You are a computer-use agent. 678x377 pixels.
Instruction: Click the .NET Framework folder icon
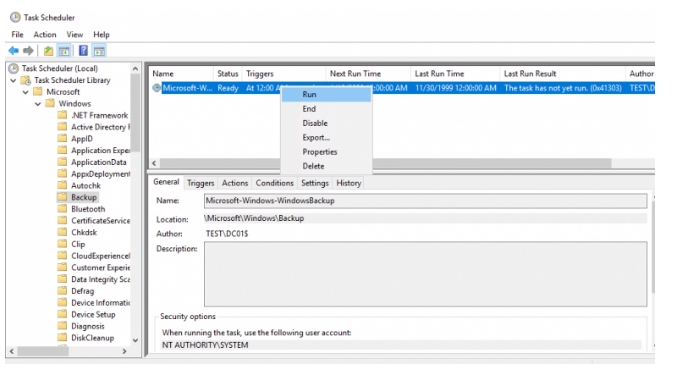coord(62,115)
